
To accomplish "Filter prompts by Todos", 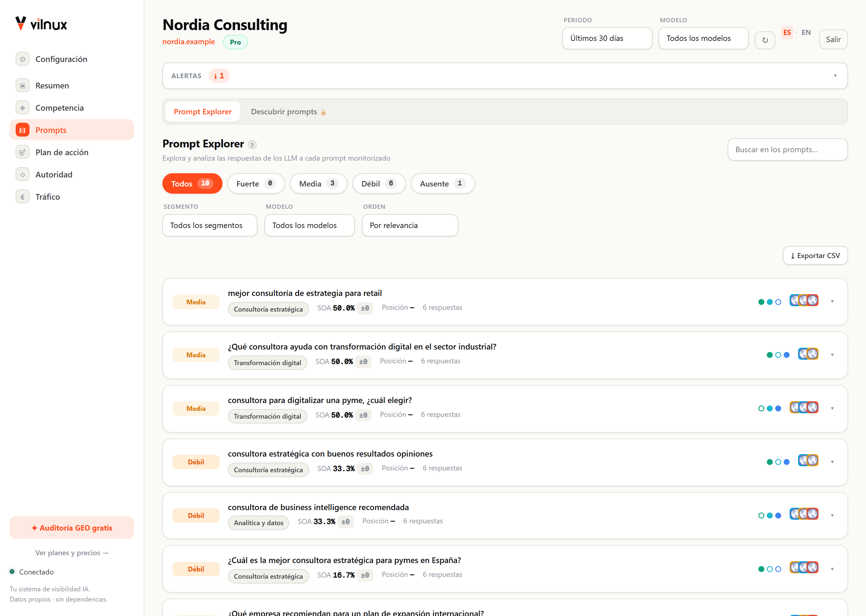I will coord(192,183).
